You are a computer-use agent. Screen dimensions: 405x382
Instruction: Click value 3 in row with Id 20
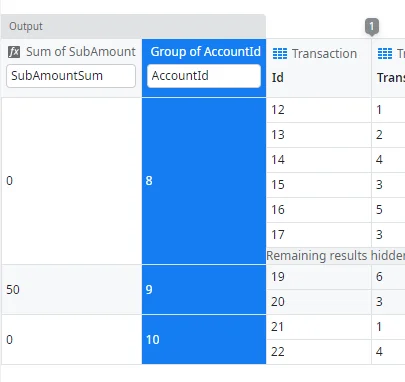click(388, 302)
